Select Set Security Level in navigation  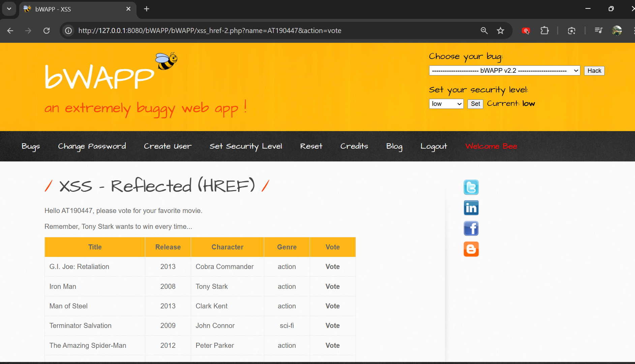(x=246, y=146)
